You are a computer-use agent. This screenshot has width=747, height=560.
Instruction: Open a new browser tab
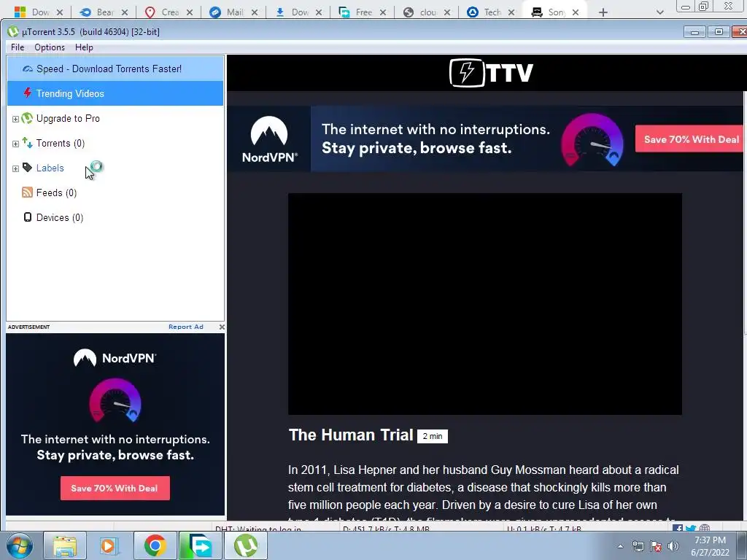[603, 12]
